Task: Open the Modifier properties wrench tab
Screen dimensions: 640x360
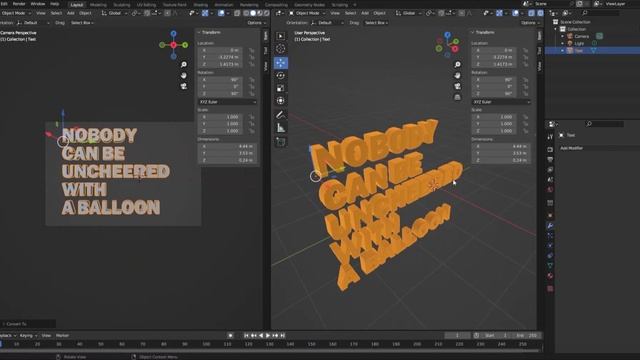Action: pyautogui.click(x=550, y=226)
